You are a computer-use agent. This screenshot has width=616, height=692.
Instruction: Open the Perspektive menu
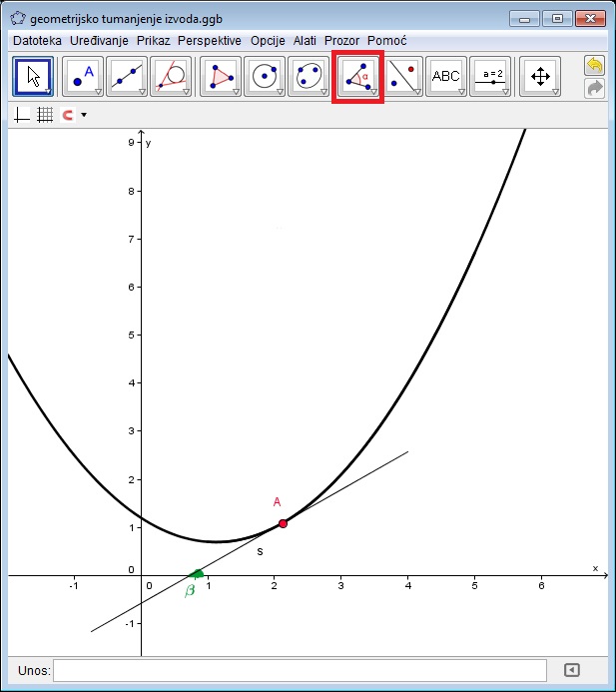210,41
